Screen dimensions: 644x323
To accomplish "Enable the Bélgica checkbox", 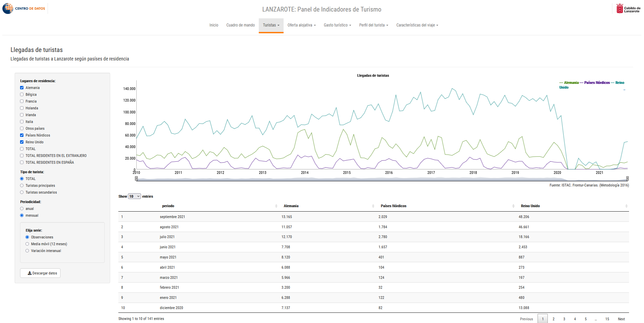I will pos(22,94).
